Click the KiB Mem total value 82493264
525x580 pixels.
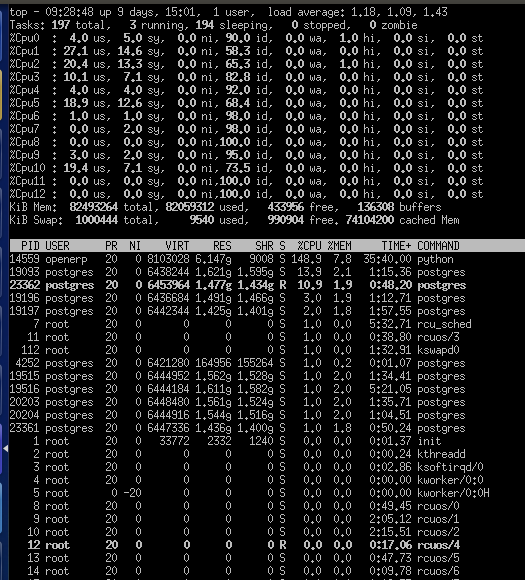[x=94, y=207]
